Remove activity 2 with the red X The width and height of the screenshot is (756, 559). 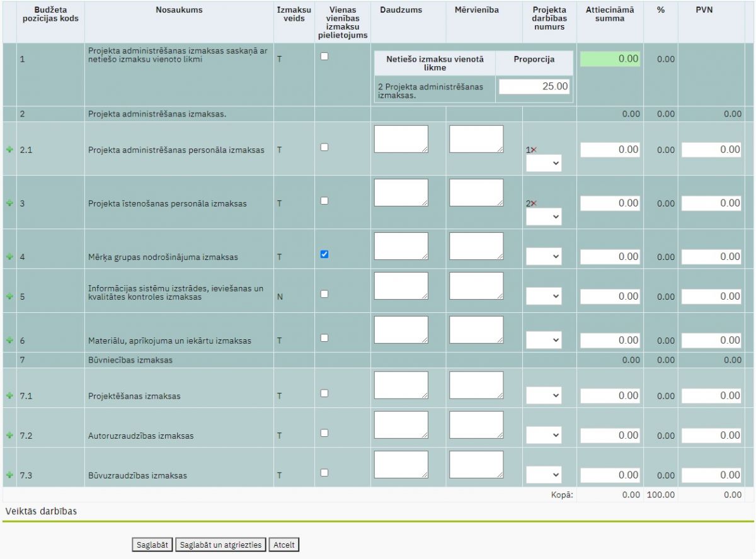tap(534, 203)
